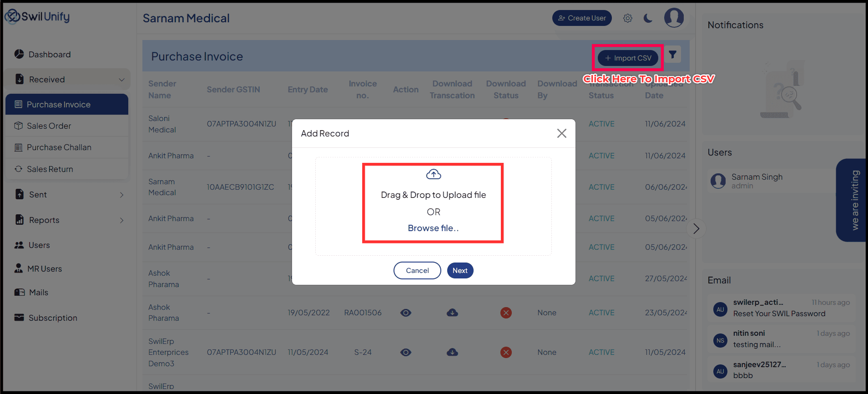View invoice S-24 with eye icon
The width and height of the screenshot is (868, 394).
click(406, 352)
